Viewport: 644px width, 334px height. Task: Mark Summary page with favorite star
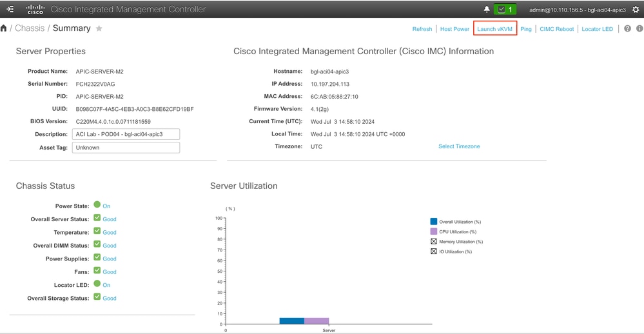coord(99,29)
